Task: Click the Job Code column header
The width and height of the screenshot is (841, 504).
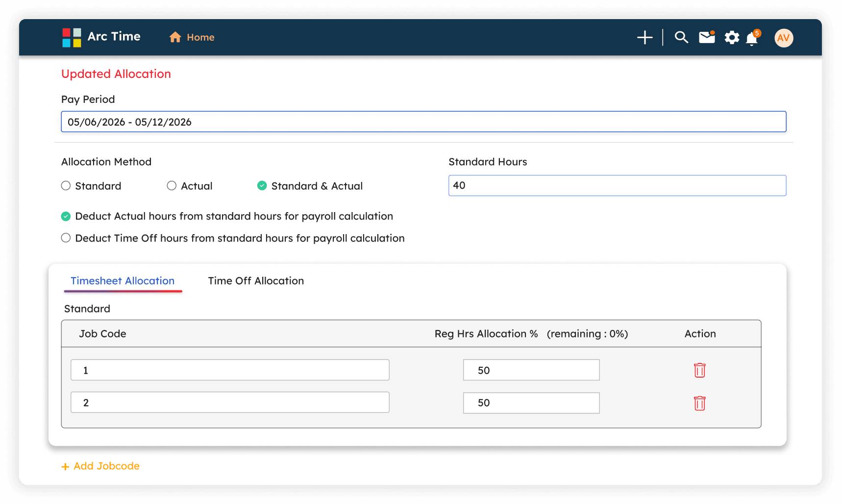Action: [102, 334]
